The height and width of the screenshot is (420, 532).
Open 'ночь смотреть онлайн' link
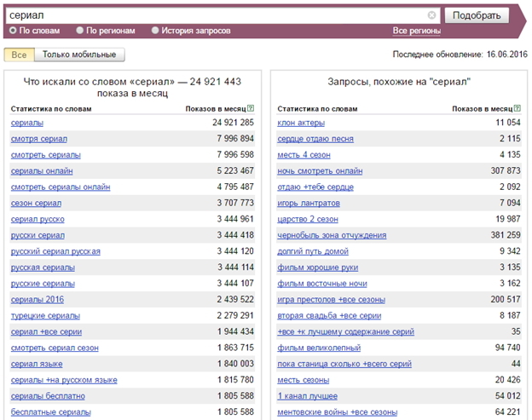click(x=320, y=171)
